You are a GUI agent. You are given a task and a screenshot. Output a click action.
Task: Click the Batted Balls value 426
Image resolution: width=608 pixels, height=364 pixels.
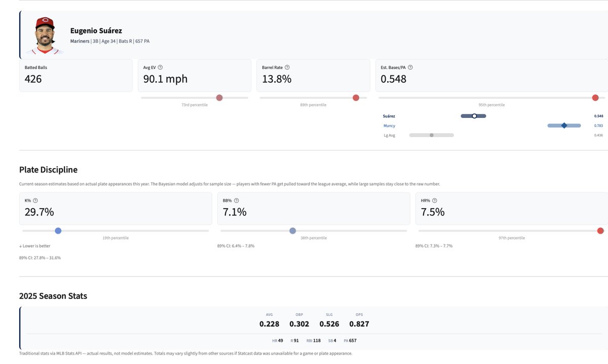pyautogui.click(x=33, y=79)
